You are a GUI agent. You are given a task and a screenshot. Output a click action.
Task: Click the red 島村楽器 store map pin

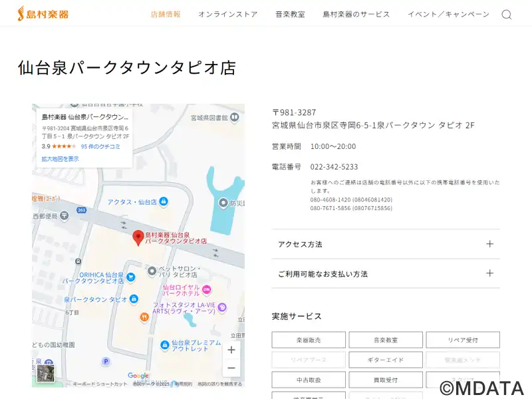138,237
